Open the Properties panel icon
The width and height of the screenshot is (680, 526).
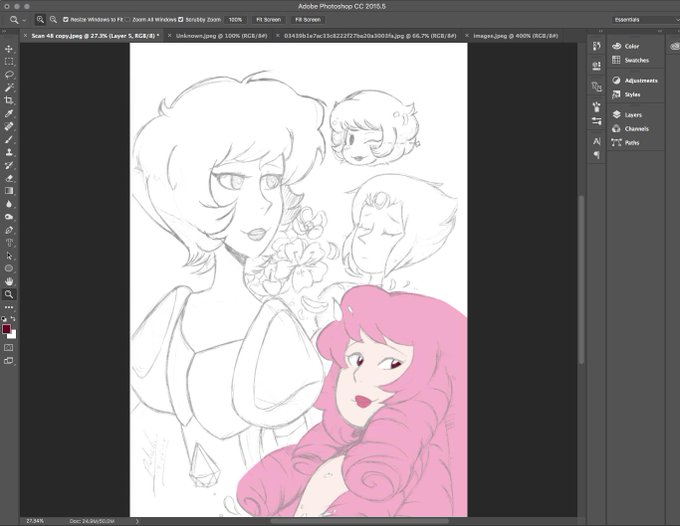pos(597,66)
